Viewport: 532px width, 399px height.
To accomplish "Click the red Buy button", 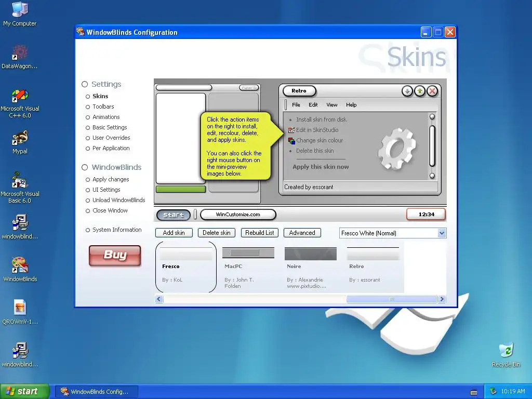I will click(x=115, y=256).
